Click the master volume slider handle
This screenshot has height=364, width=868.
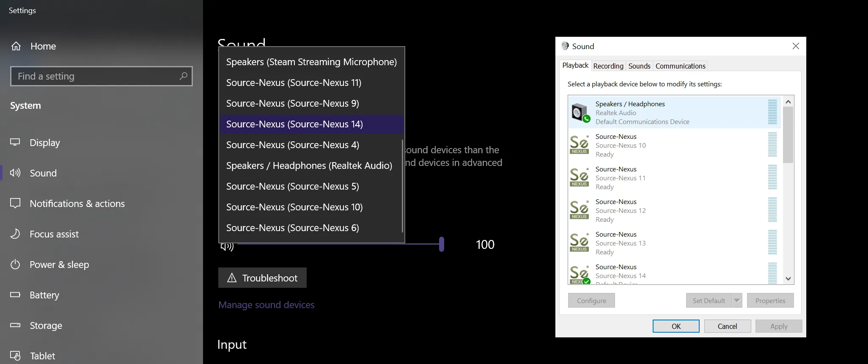tap(442, 244)
